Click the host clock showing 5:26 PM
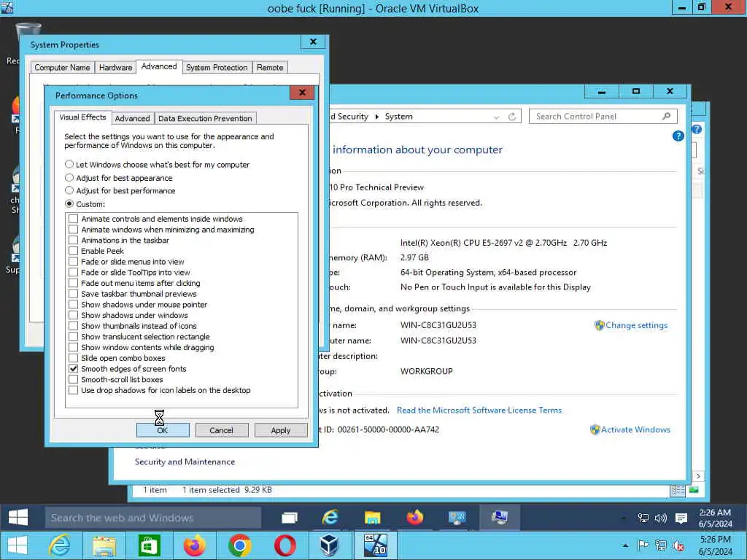 coord(715,545)
